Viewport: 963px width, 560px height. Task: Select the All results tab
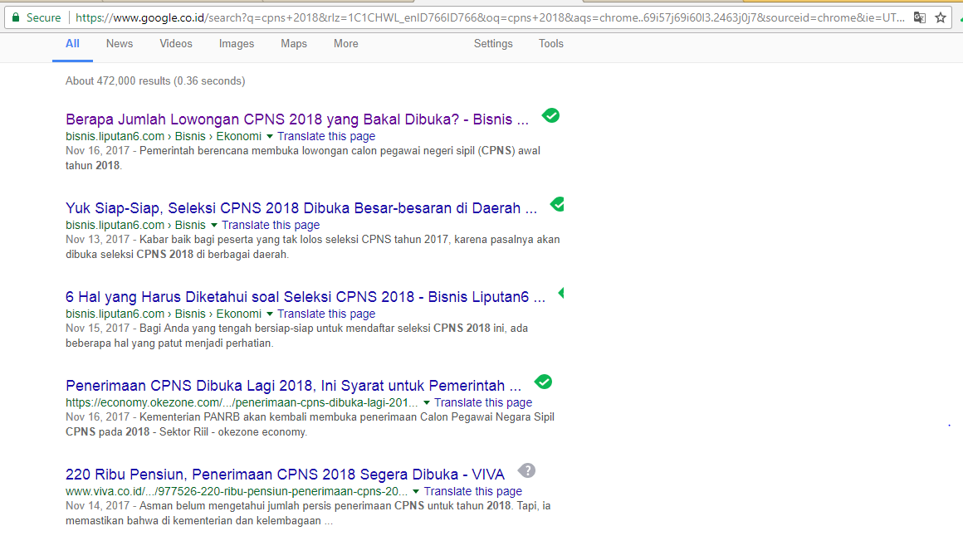(72, 44)
